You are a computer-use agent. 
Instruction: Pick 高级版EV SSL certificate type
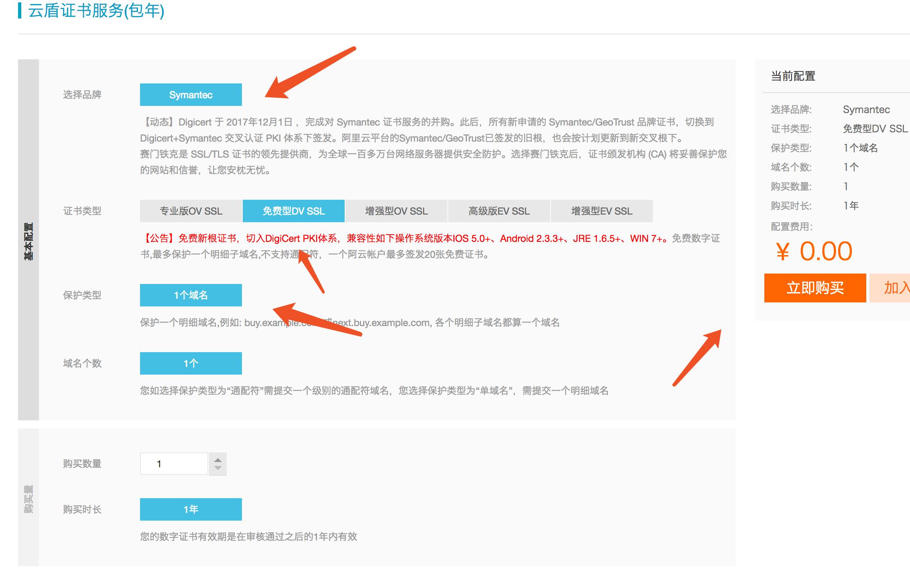coord(499,211)
